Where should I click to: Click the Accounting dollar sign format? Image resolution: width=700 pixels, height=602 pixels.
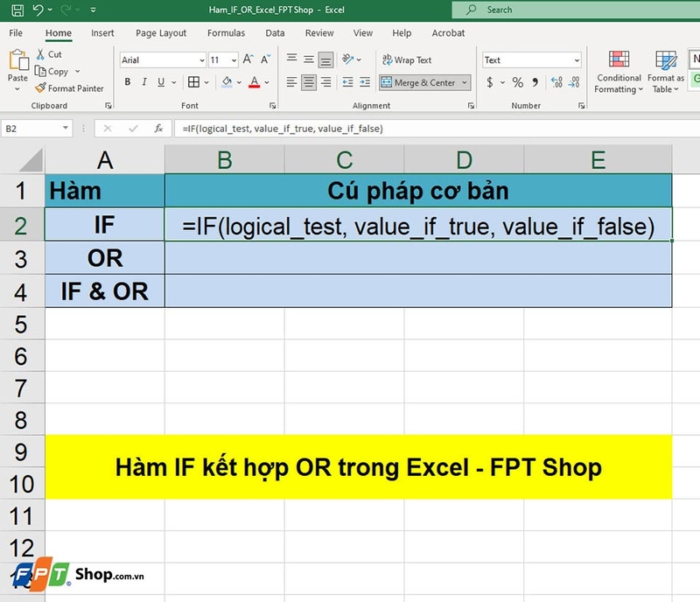490,82
